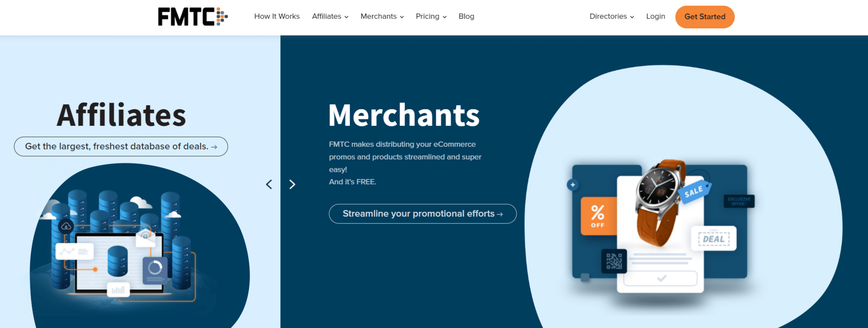
Task: Open the Pricing dropdown
Action: pos(431,17)
